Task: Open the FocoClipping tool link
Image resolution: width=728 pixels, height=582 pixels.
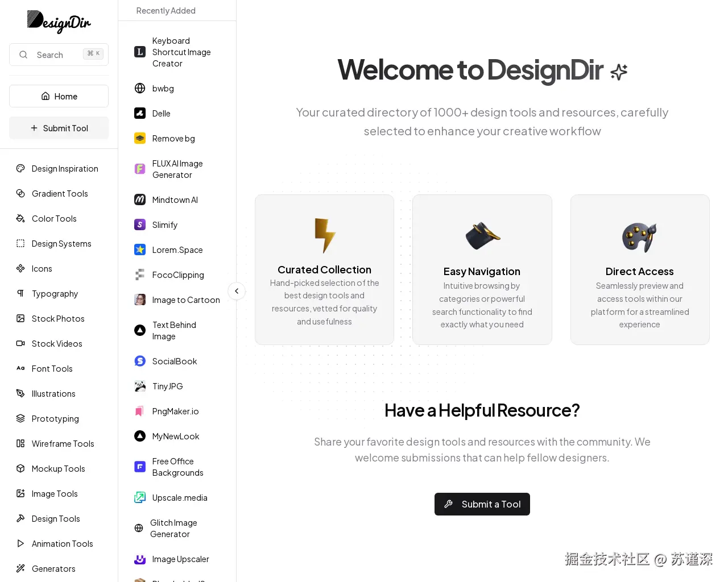Action: pyautogui.click(x=177, y=275)
